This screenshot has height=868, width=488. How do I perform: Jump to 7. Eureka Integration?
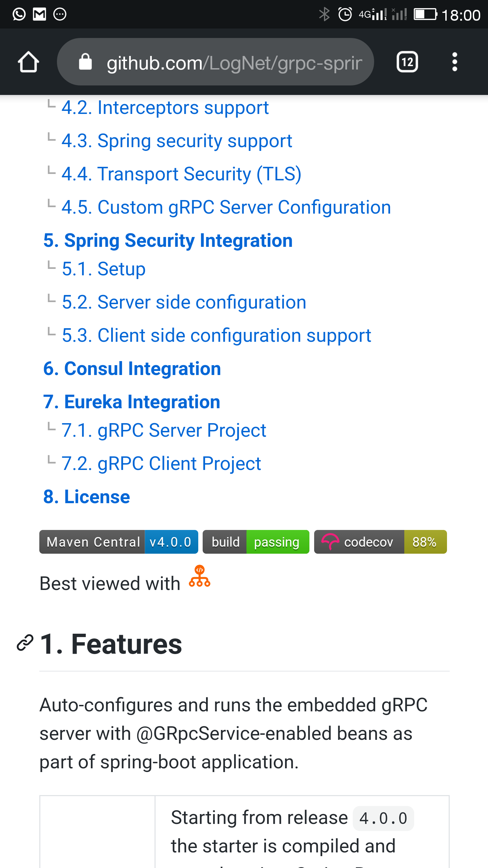[x=132, y=402]
